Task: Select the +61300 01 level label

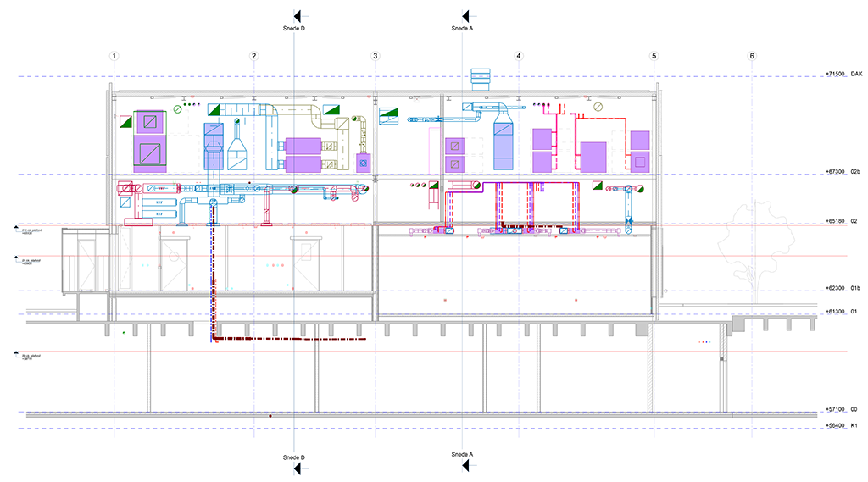Action: 842,312
